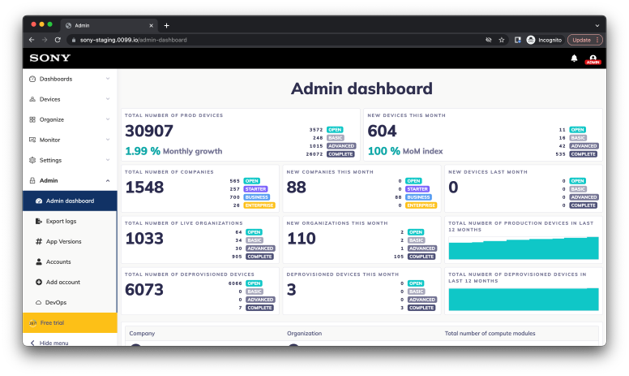
Task: Open the notifications bell icon
Action: click(574, 58)
